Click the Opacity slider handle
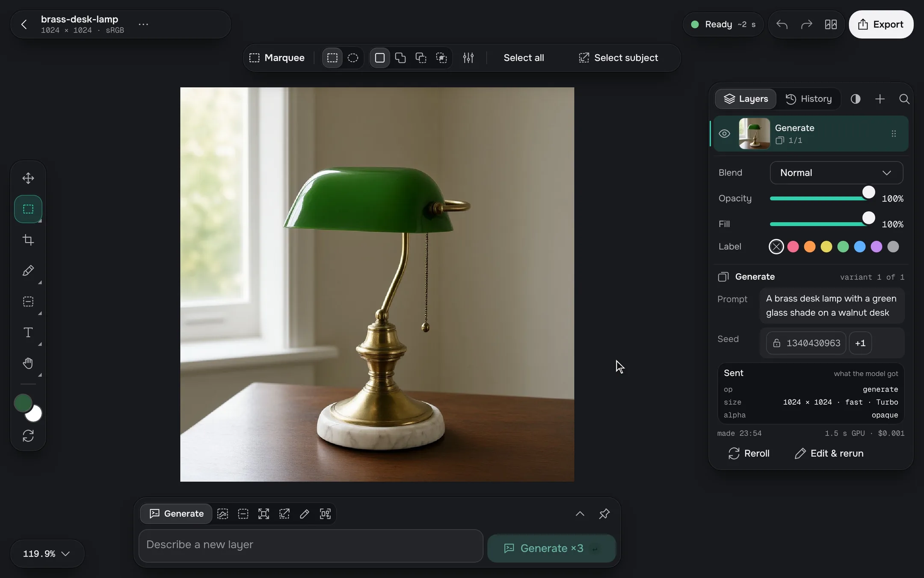Screen dimensions: 924x578 pyautogui.click(x=868, y=192)
